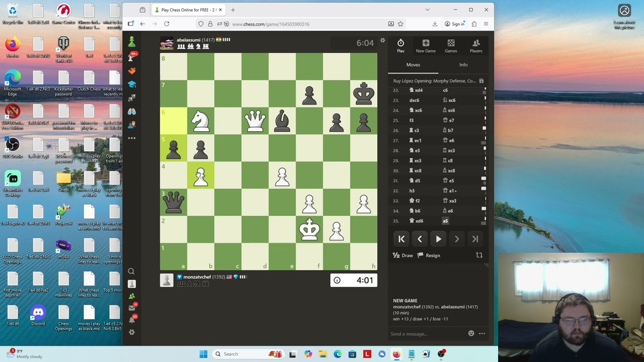Open monzatvchef's profile name
This screenshot has width=644, height=362.
pyautogui.click(x=197, y=277)
